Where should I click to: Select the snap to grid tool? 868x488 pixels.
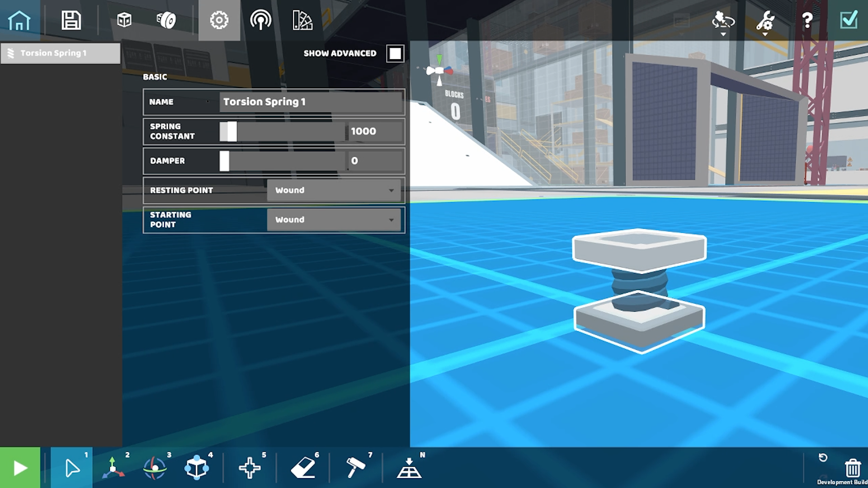[409, 468]
